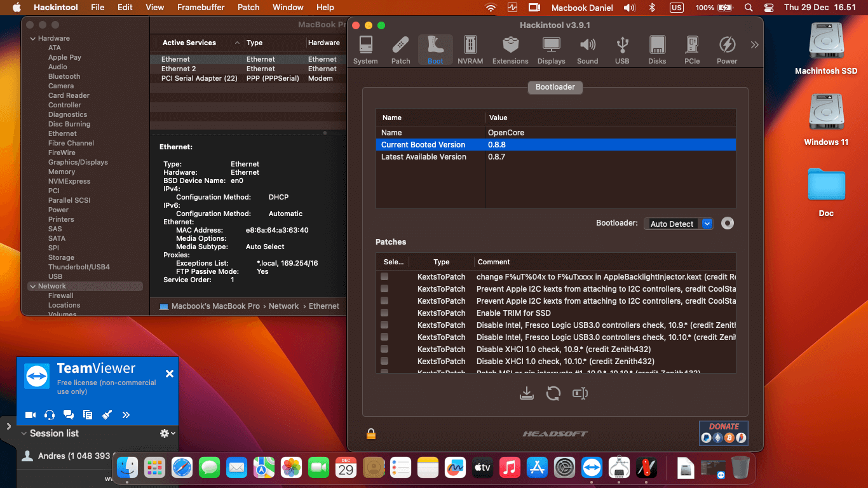Check 'Disable XHCI 1.0 check, 10.9.*' patch
This screenshot has height=488, width=868.
pos(384,349)
